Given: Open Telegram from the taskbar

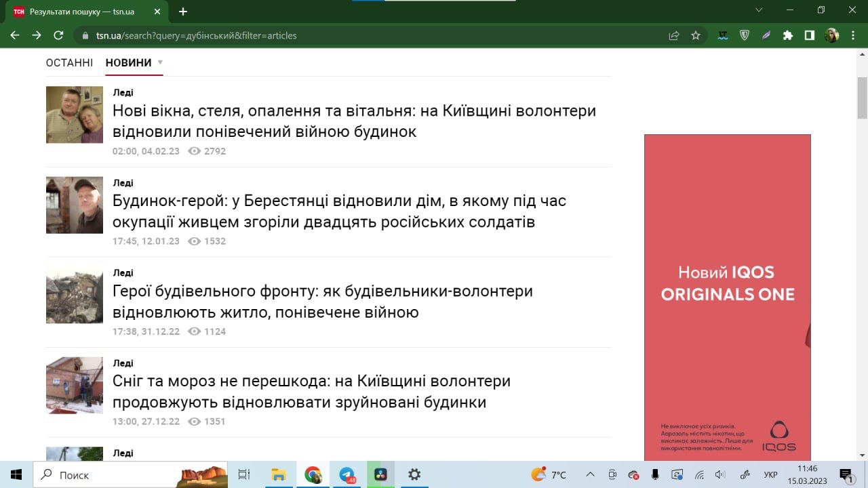Looking at the screenshot, I should tap(347, 474).
